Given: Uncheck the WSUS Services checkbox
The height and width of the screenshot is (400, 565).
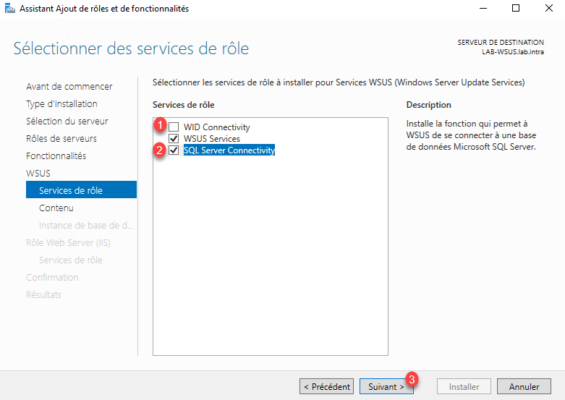Looking at the screenshot, I should point(174,138).
